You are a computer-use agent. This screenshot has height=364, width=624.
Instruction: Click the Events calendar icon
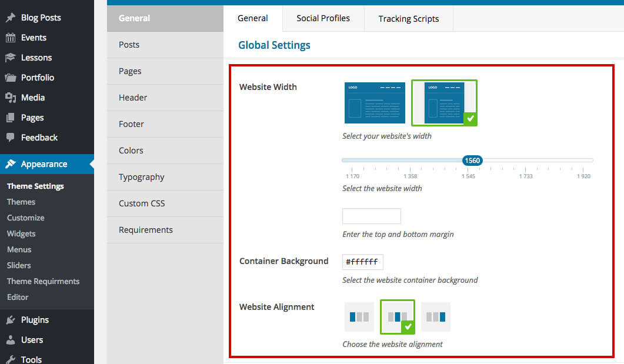[x=11, y=38]
